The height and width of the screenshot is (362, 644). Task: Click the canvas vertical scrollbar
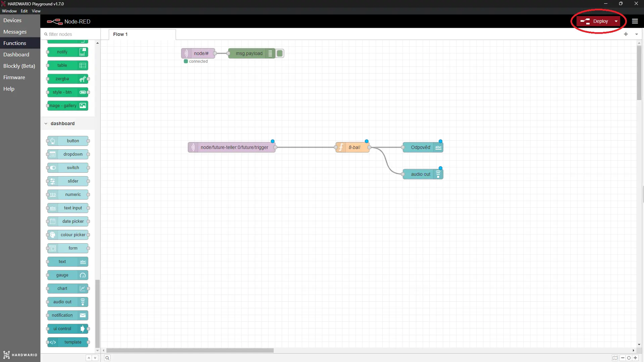point(639,73)
